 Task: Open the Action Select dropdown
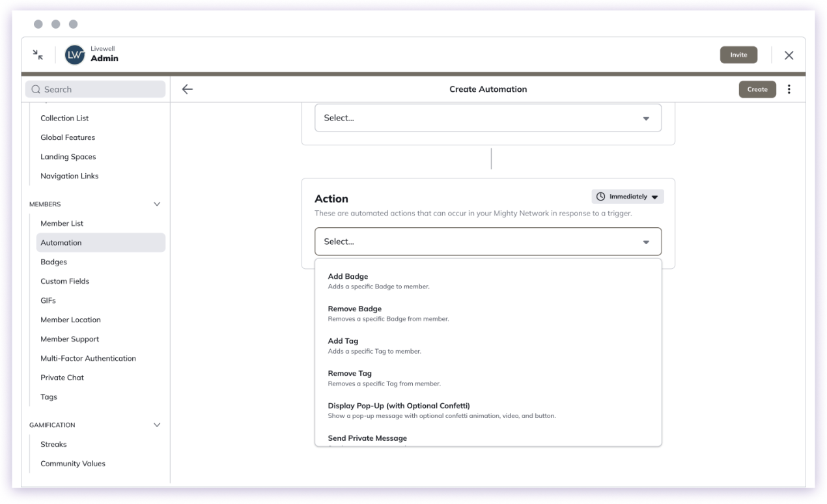click(x=488, y=242)
